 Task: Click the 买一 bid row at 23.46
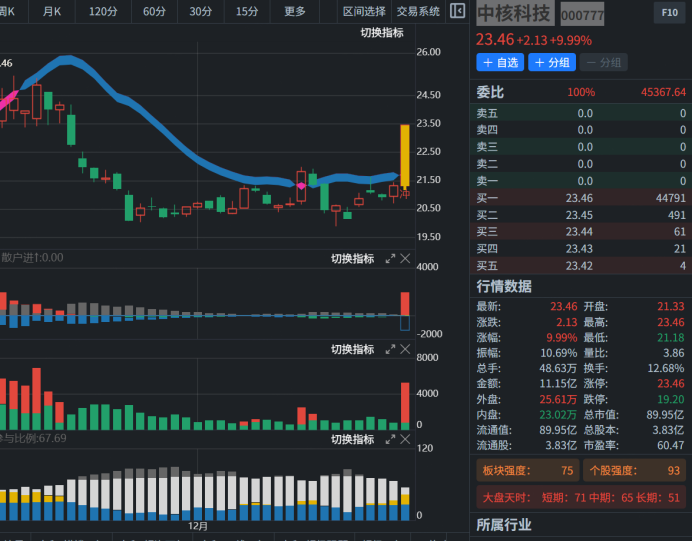click(581, 198)
